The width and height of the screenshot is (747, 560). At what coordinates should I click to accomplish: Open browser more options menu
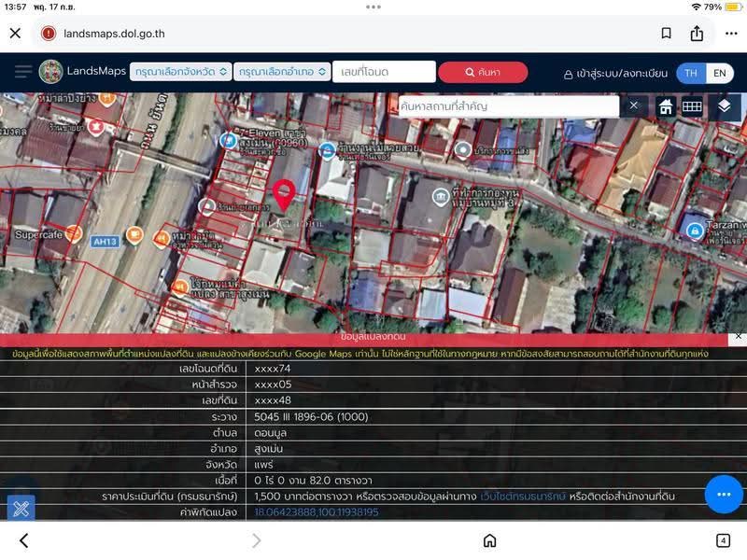point(731,34)
